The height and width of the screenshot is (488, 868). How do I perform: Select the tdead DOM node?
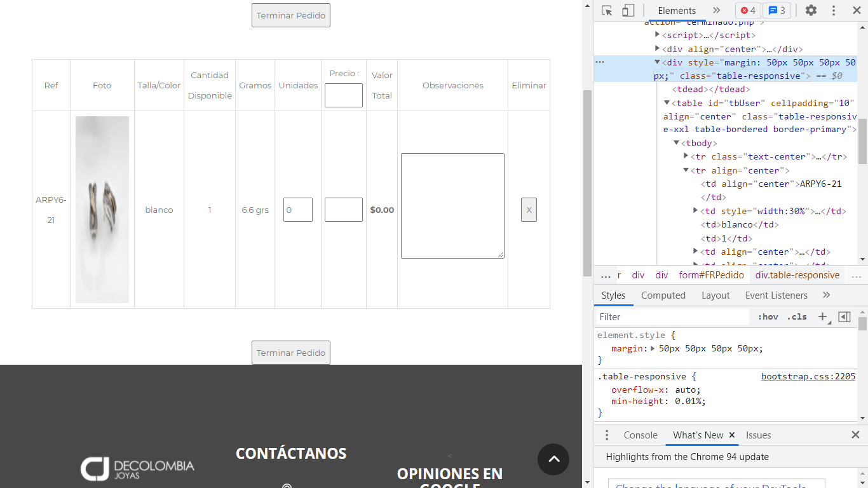pyautogui.click(x=711, y=89)
